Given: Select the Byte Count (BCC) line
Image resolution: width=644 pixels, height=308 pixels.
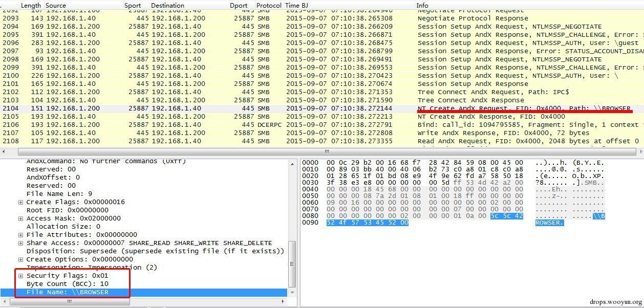Looking at the screenshot, I should (68, 284).
